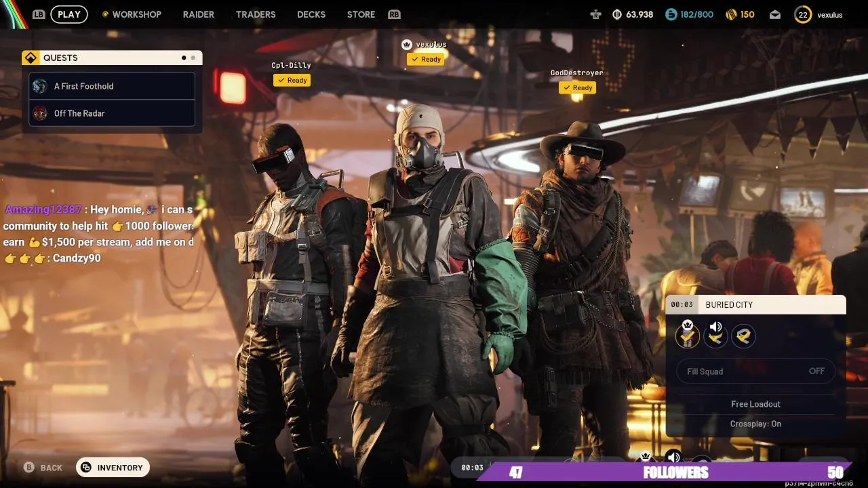
Task: Toggle the Fill Squad option
Action: (x=755, y=371)
